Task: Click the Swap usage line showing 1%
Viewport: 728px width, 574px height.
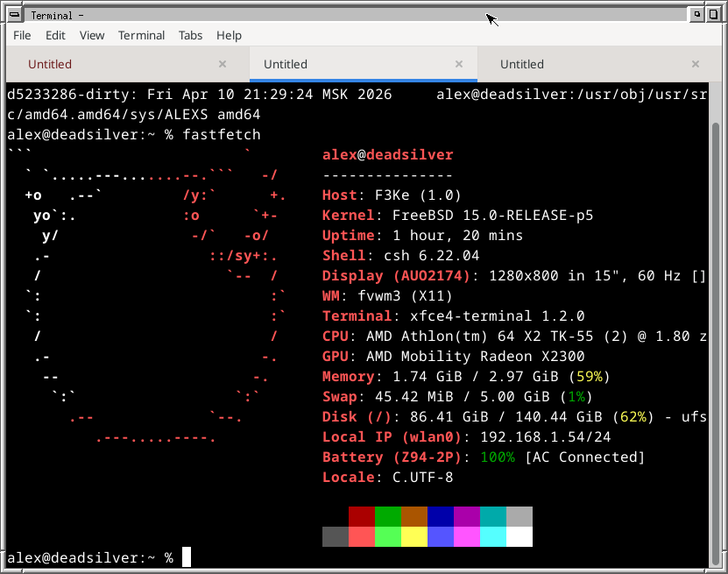Action: [x=457, y=397]
